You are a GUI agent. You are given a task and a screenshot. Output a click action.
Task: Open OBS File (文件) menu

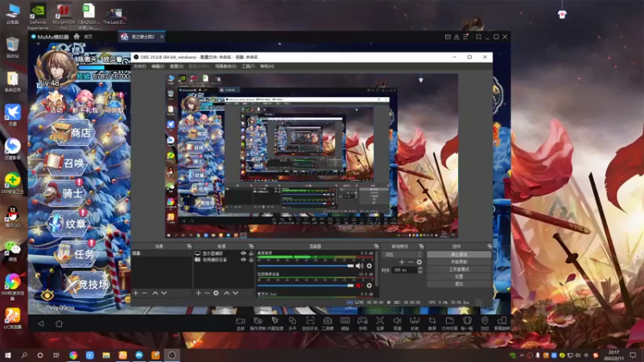pos(139,67)
